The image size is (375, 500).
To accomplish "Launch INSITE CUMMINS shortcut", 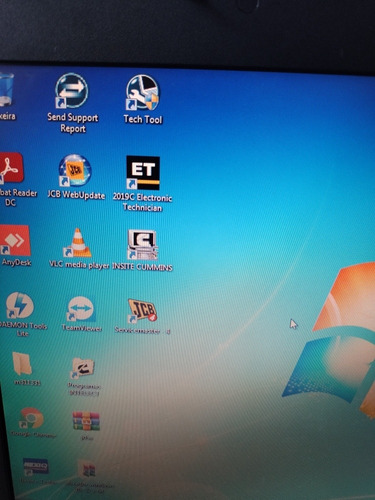I will tap(143, 245).
